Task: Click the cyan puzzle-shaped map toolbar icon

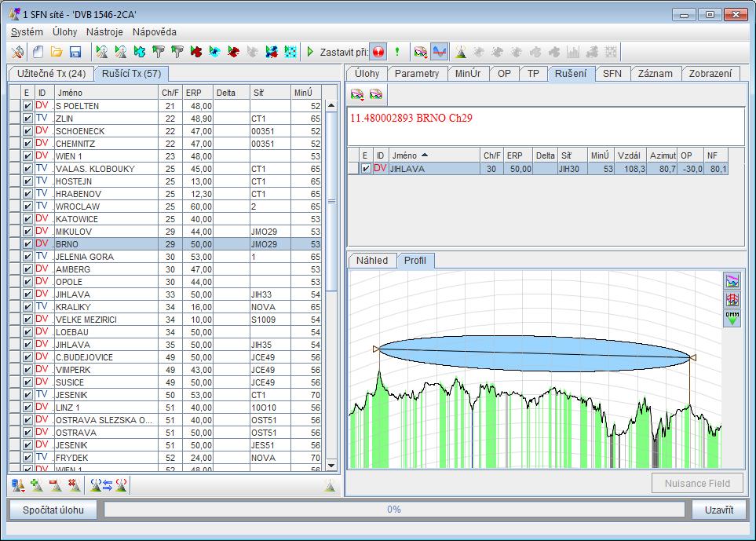Action: 139,52
